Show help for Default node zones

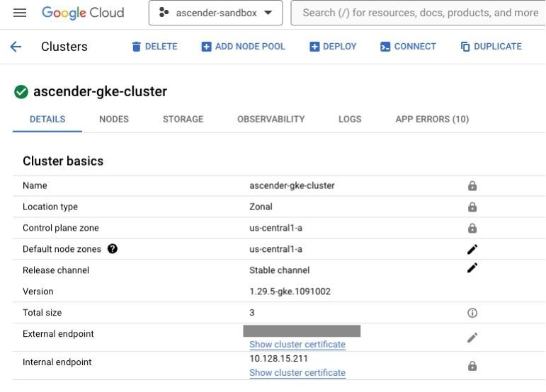pos(113,248)
